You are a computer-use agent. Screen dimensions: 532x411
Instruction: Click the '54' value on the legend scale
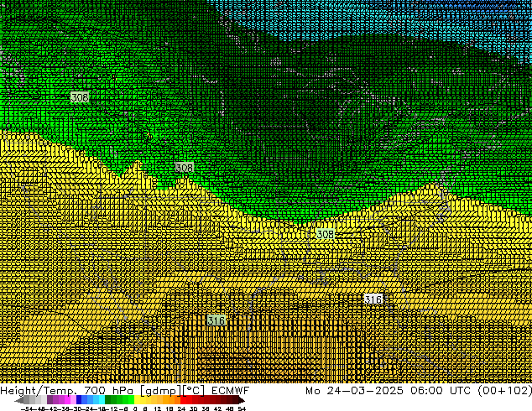(241, 408)
